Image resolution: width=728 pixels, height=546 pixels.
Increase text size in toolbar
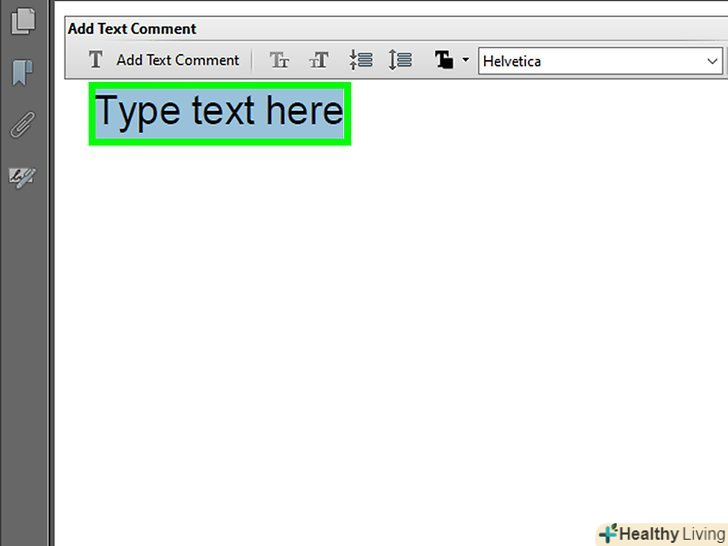pos(319,60)
